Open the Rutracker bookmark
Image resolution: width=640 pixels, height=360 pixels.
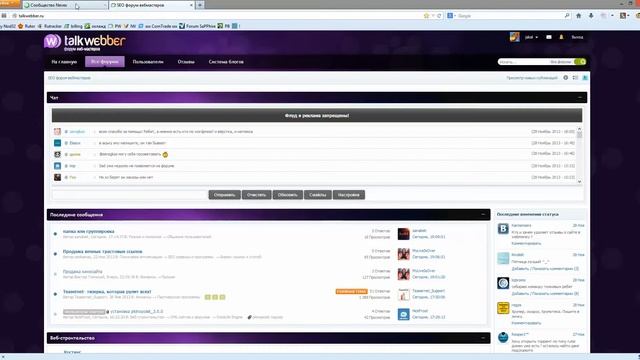(x=50, y=26)
